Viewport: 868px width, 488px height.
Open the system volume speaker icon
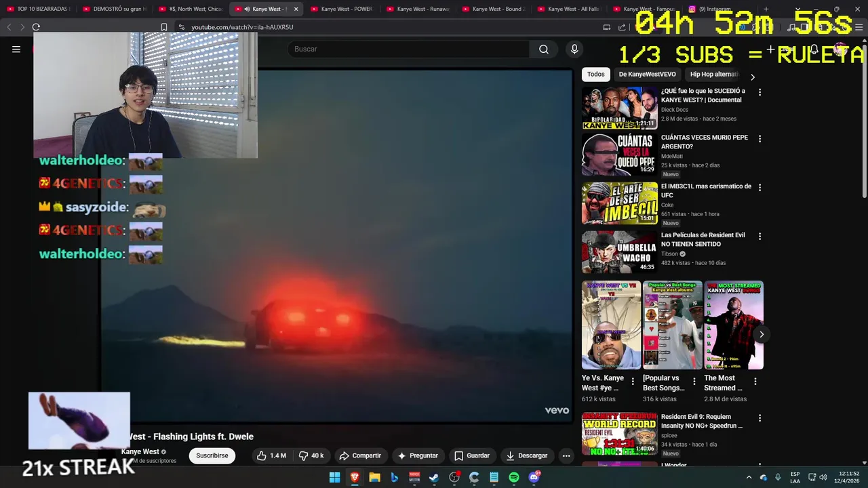(823, 477)
